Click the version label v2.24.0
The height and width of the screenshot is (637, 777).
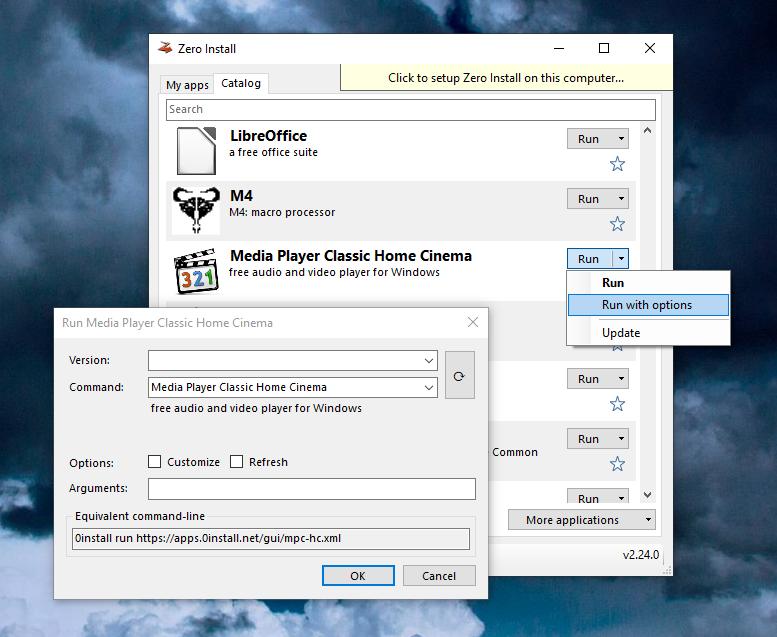[641, 555]
